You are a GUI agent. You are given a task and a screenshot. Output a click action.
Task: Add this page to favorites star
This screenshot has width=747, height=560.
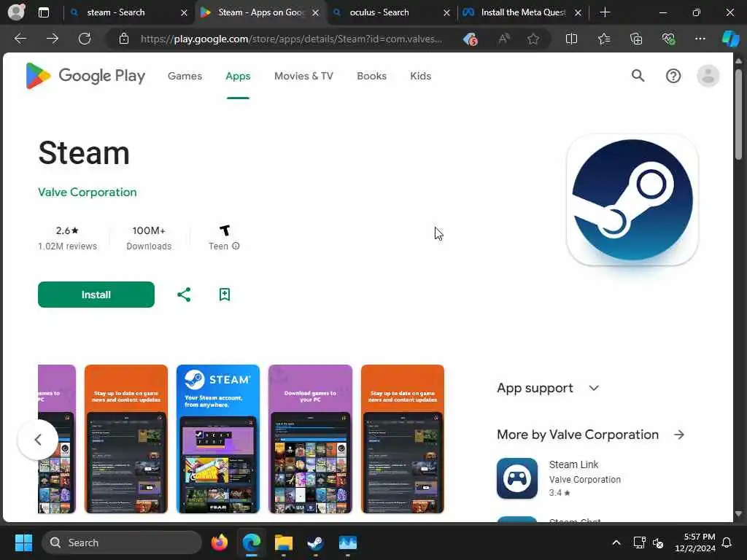[x=533, y=39]
